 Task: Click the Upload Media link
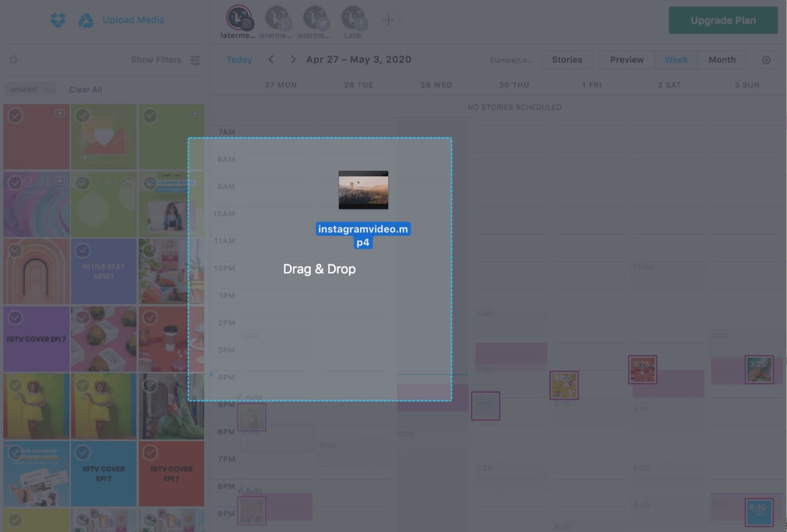tap(133, 20)
